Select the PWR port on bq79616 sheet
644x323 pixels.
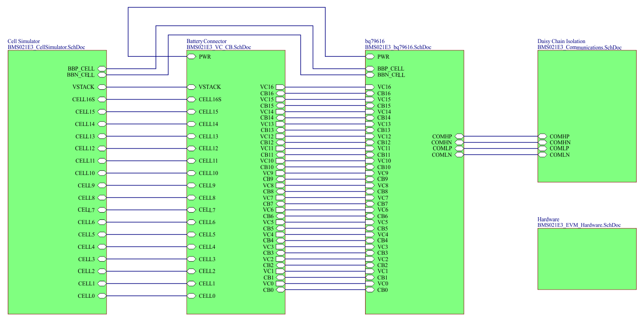click(370, 57)
